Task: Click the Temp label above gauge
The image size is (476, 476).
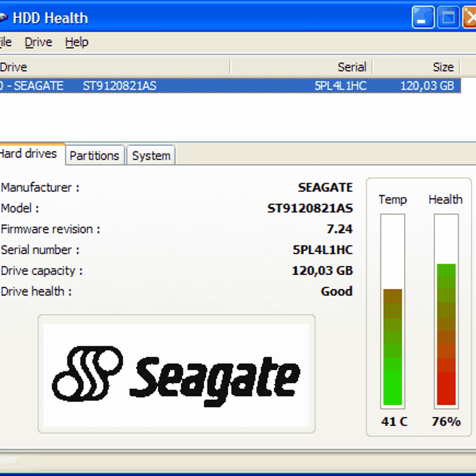Action: click(x=393, y=199)
